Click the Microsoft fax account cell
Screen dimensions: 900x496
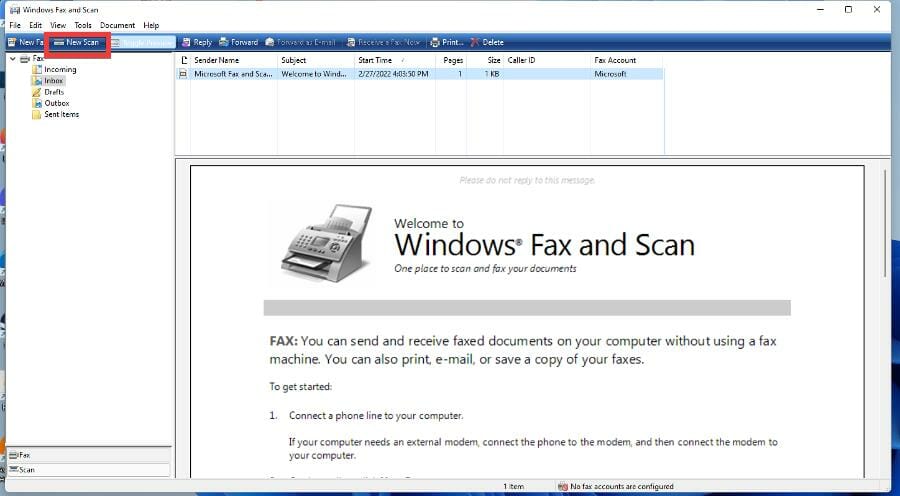click(x=610, y=74)
